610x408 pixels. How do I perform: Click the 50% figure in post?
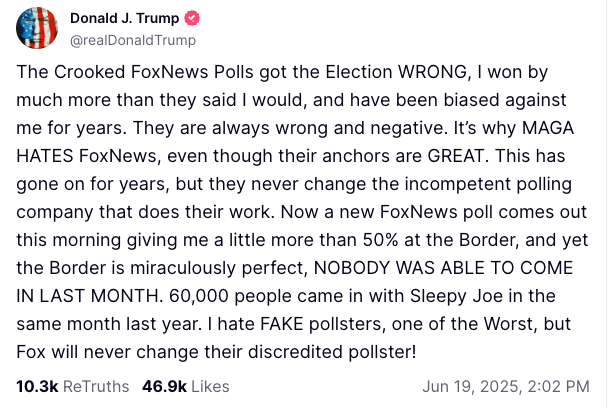click(x=380, y=240)
